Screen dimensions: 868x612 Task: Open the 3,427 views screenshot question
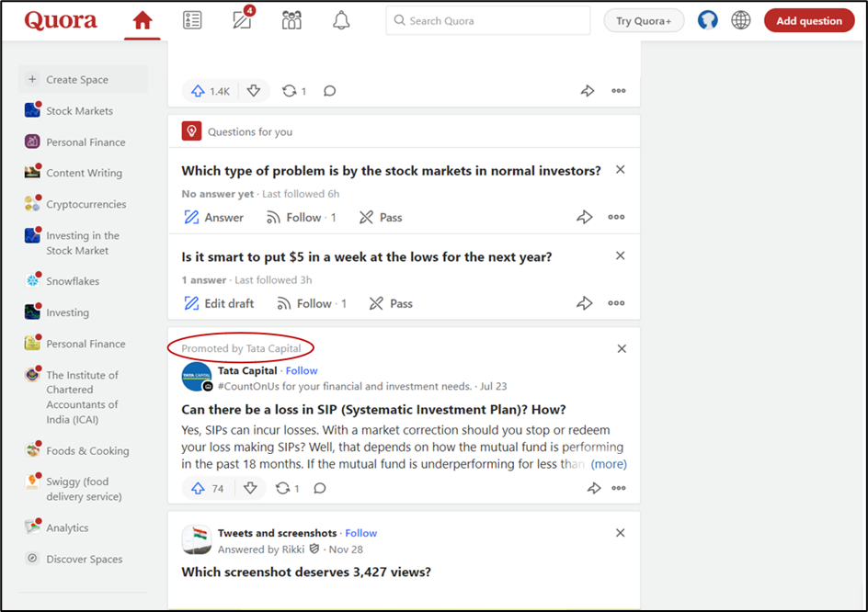coord(306,572)
